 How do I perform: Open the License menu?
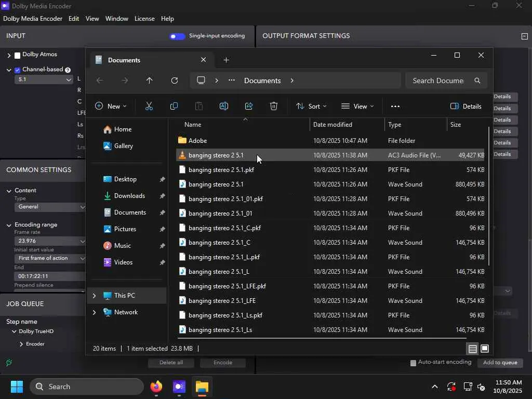[x=144, y=19]
